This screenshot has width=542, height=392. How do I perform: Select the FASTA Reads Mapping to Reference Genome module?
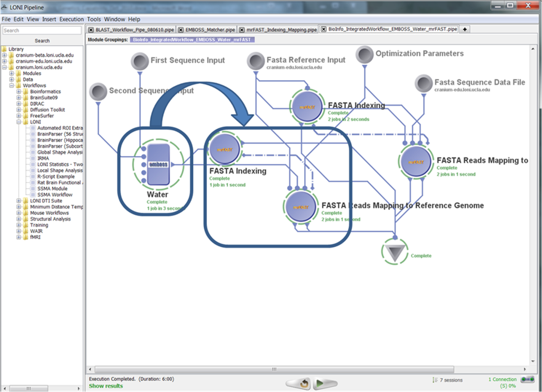[301, 207]
